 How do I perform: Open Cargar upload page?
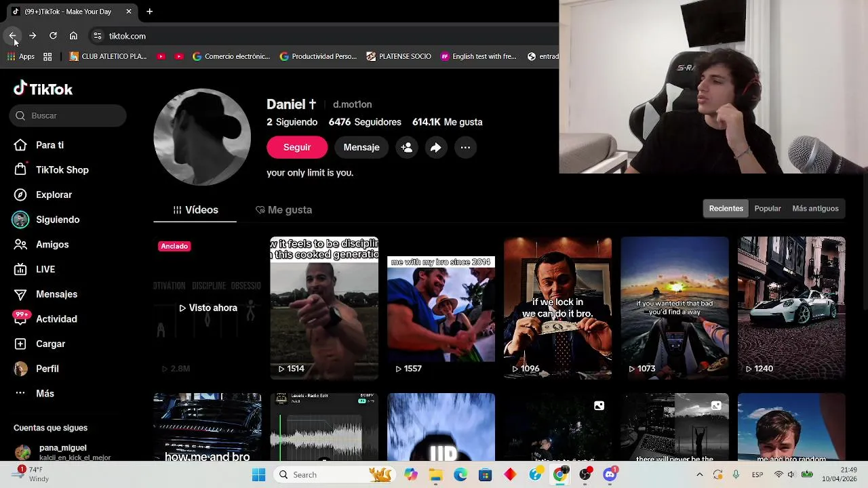(x=39, y=344)
